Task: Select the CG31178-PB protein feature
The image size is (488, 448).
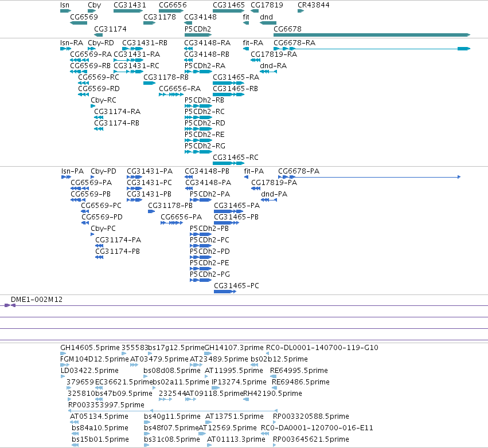Action: click(151, 211)
